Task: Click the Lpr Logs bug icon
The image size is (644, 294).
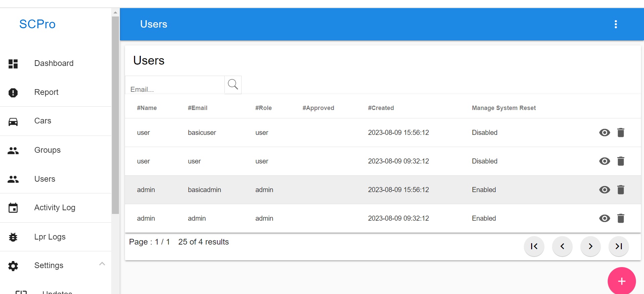Action: (13, 237)
